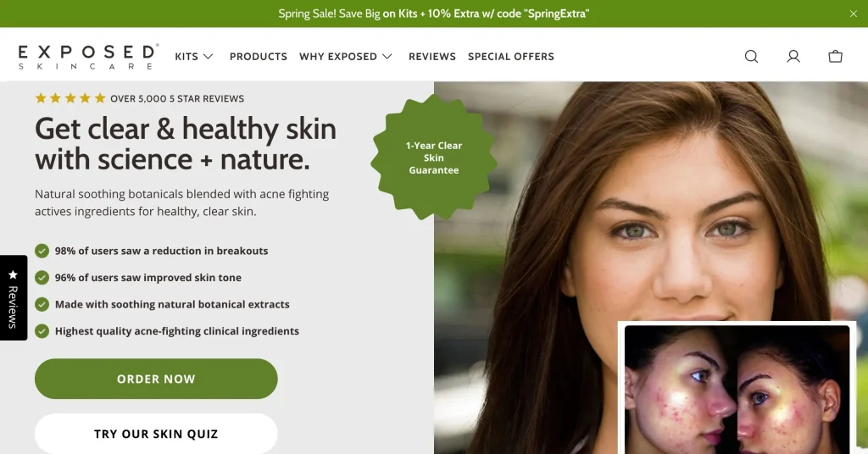
Task: Dismiss the Spring Sale banner
Action: point(853,14)
